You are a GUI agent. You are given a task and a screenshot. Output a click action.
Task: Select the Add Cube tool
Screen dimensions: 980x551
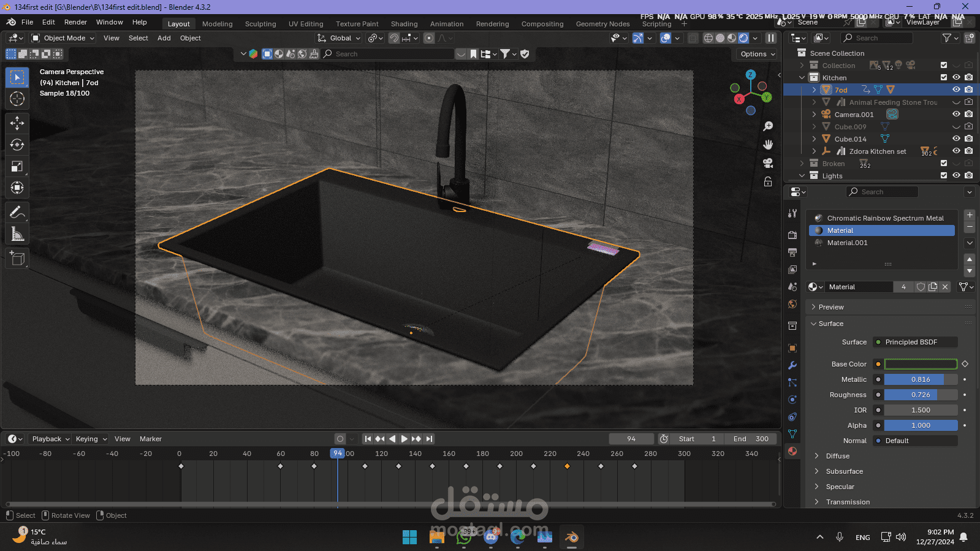pyautogui.click(x=17, y=259)
